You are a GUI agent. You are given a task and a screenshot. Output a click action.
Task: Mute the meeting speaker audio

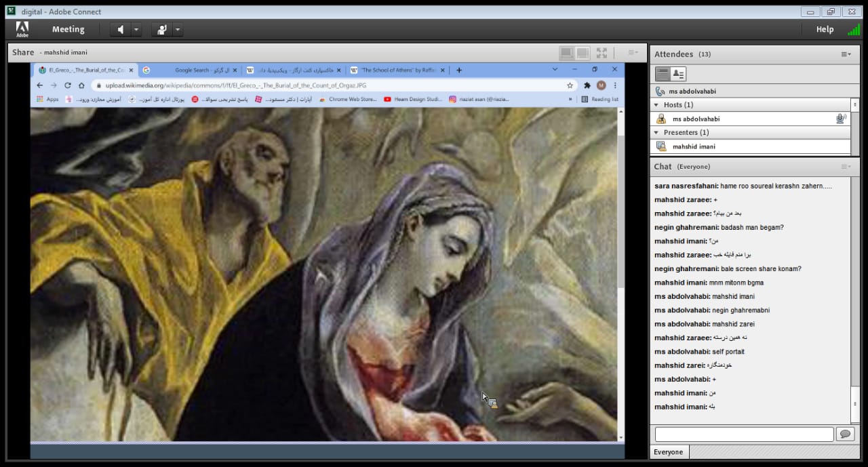(x=120, y=30)
